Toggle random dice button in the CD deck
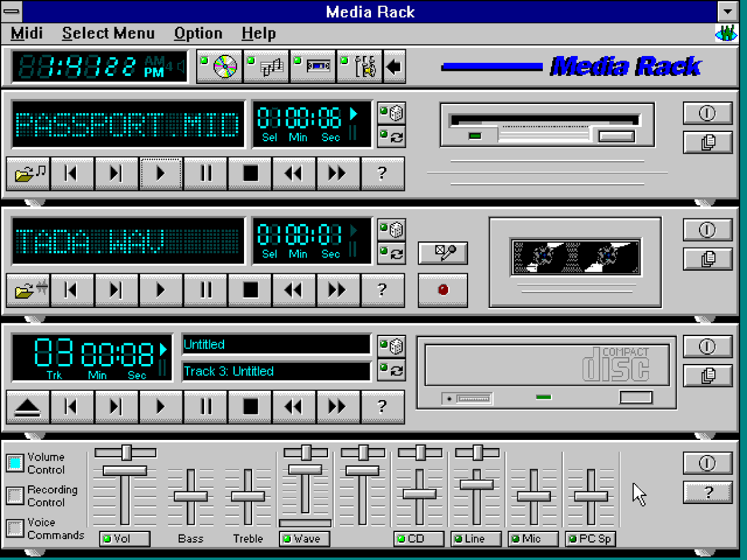This screenshot has width=747, height=560. click(x=392, y=346)
